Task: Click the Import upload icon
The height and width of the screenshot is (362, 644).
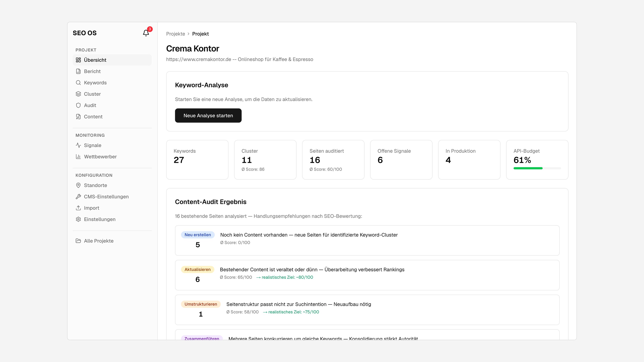Action: (x=78, y=208)
